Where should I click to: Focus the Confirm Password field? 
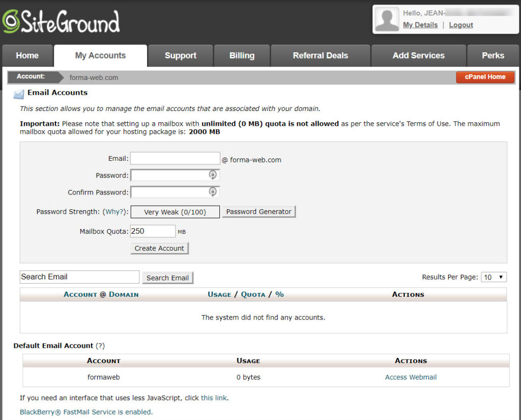pos(175,192)
